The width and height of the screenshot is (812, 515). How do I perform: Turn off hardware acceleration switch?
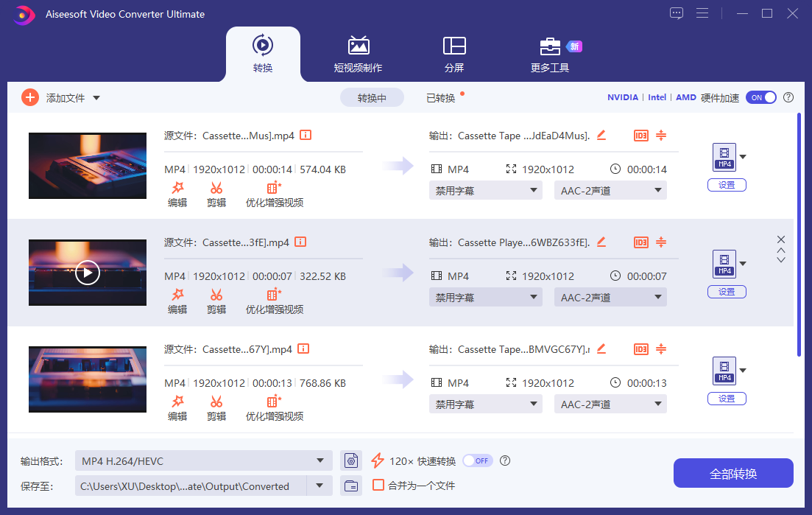[x=761, y=97]
